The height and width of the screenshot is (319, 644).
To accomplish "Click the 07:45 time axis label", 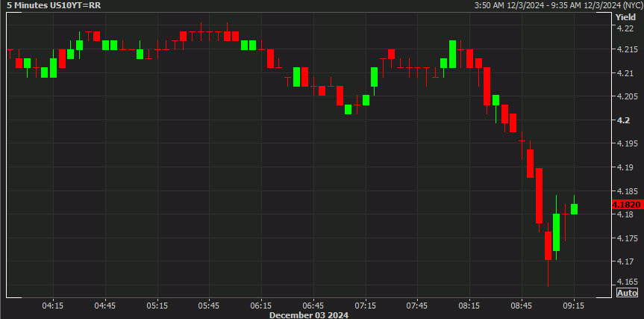I will [417, 306].
